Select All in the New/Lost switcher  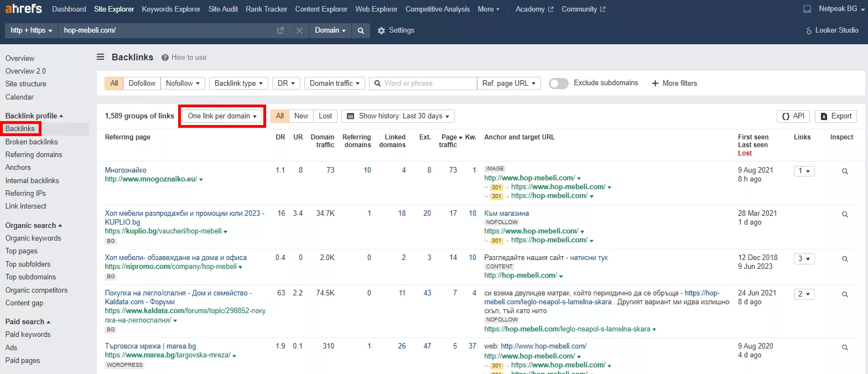click(x=280, y=116)
